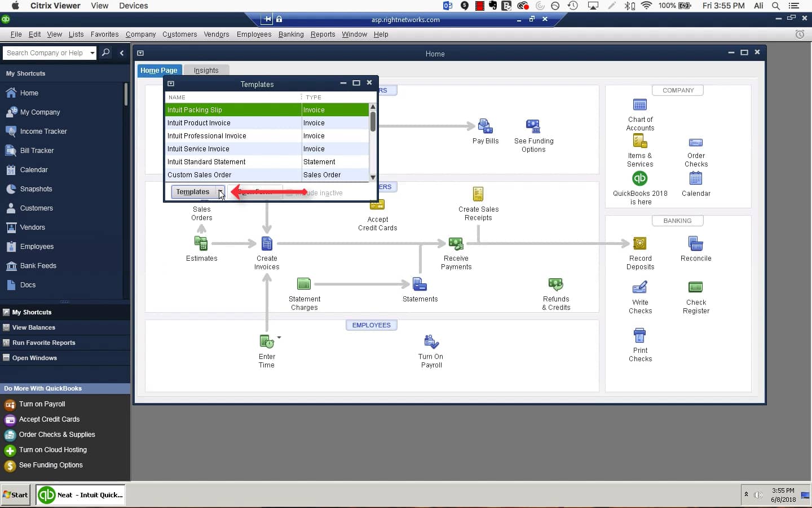Open the Enter Time icon

tap(267, 341)
